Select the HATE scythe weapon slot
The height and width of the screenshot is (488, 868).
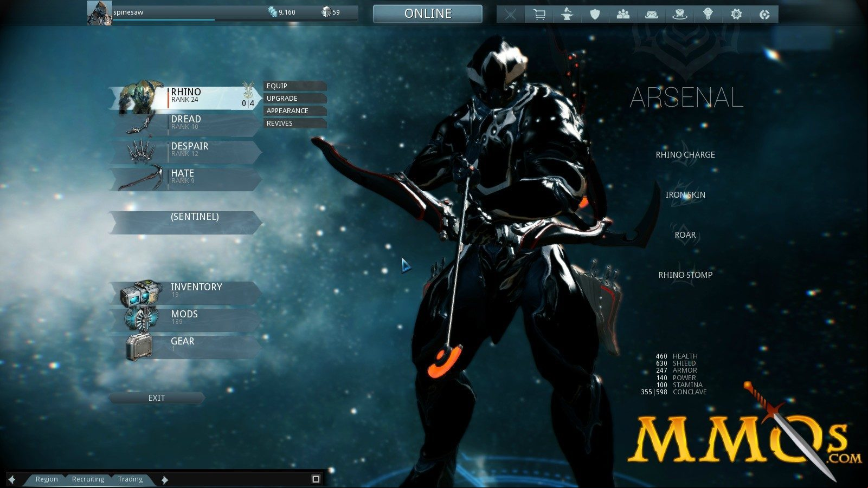(185, 179)
